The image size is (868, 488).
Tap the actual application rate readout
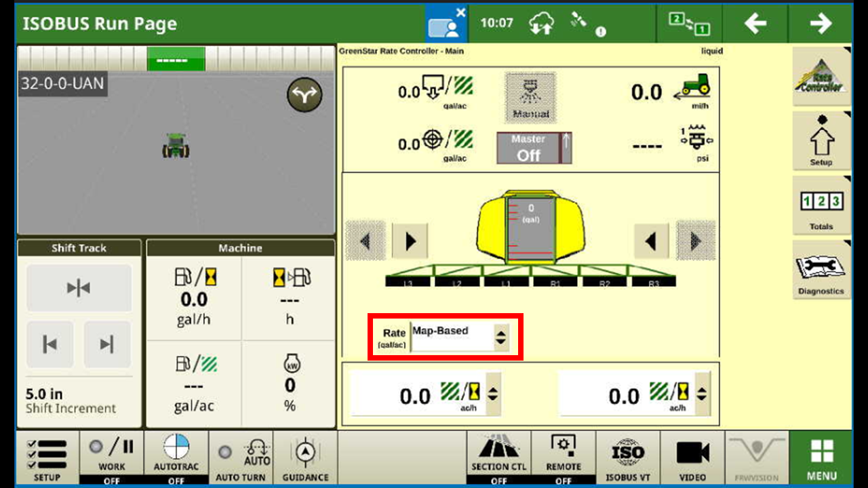click(x=435, y=90)
